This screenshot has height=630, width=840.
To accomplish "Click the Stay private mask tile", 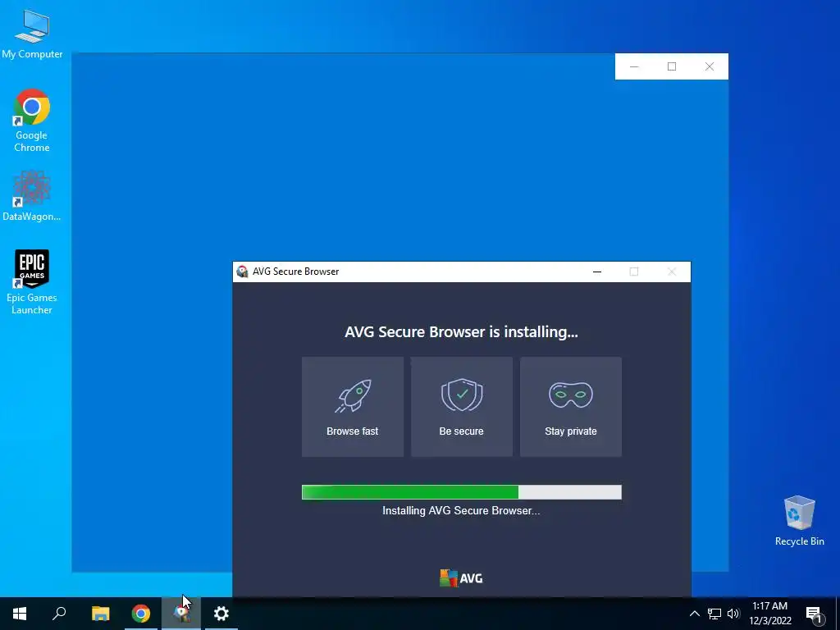I will (571, 407).
